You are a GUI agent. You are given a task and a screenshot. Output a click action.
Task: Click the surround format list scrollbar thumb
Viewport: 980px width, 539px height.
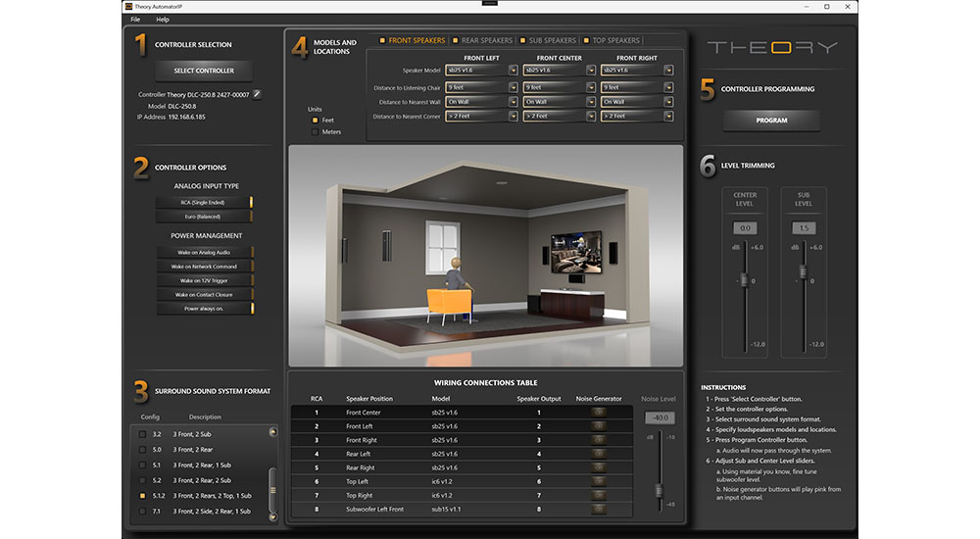272,490
